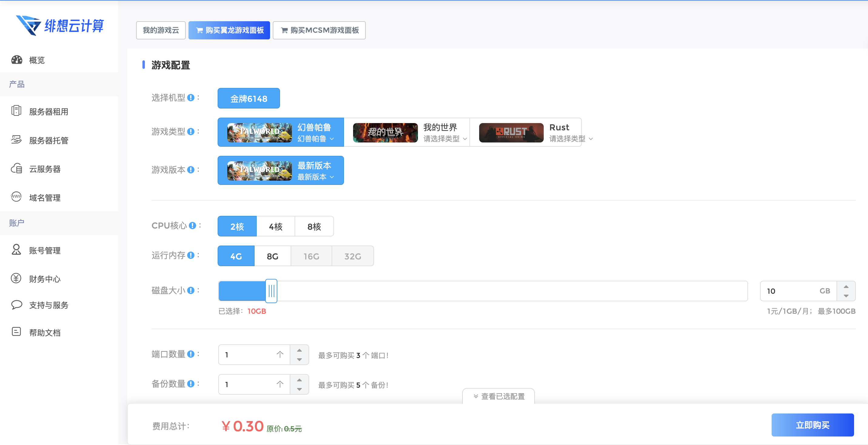Select the 金牌6148 machine type
Image resolution: width=868 pixels, height=445 pixels.
pyautogui.click(x=249, y=99)
